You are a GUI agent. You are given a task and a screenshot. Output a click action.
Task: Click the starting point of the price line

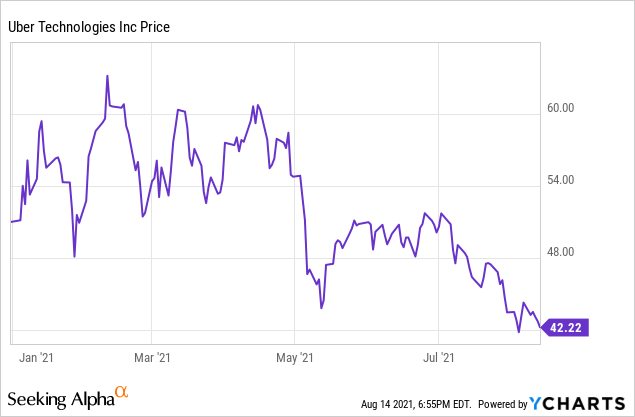pos(11,222)
